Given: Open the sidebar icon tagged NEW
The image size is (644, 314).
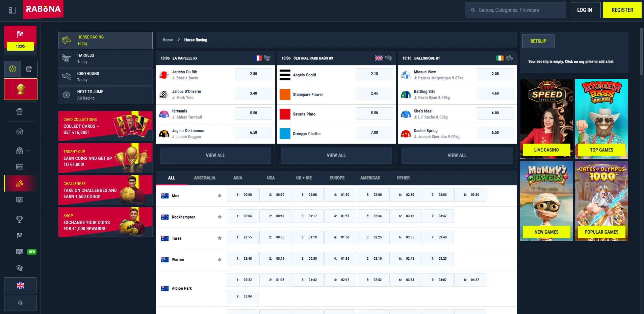Looking at the screenshot, I should (20, 252).
